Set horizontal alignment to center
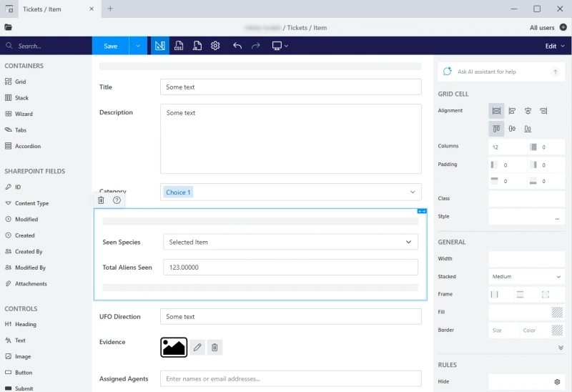This screenshot has height=392, width=572. coord(528,111)
